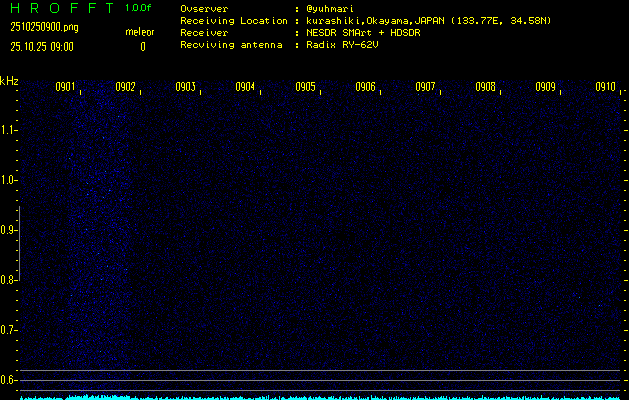Click the cyan signal level strip at bottom
The image size is (629, 400).
coord(321,397)
